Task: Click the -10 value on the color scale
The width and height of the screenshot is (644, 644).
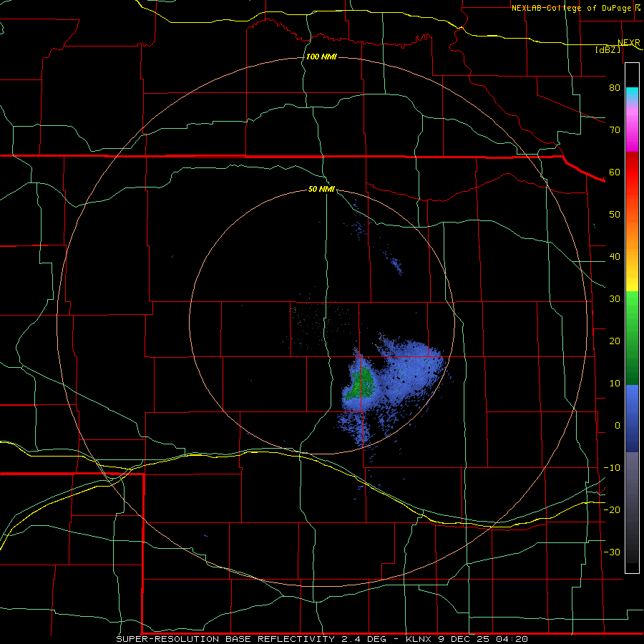Action: click(612, 468)
